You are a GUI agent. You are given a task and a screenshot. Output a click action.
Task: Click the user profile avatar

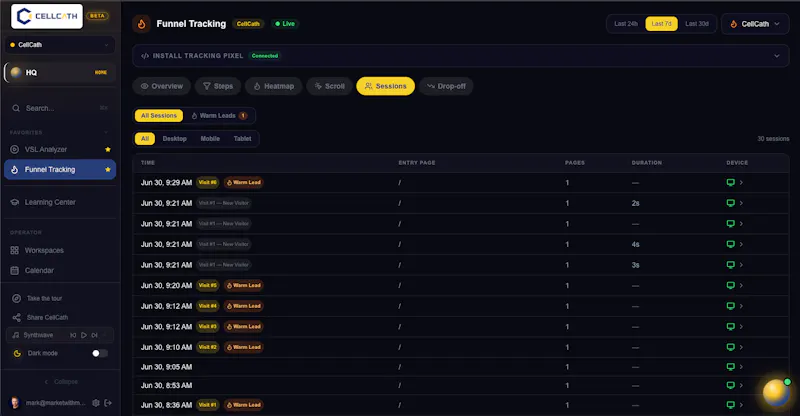pyautogui.click(x=15, y=403)
